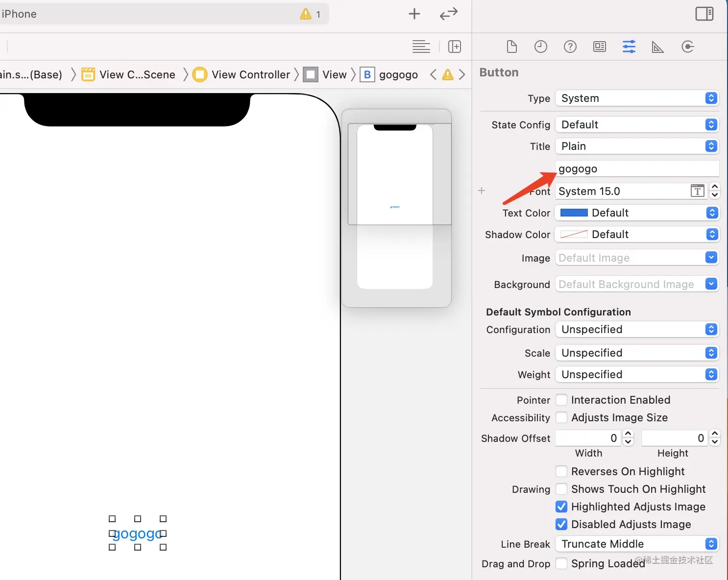Open the Connections inspector tab
Screen dimensions: 728x580
click(x=688, y=47)
